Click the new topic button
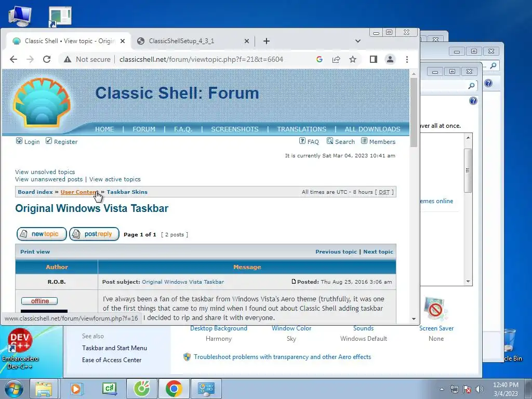Screen dimensions: 532x399 (42, 234)
